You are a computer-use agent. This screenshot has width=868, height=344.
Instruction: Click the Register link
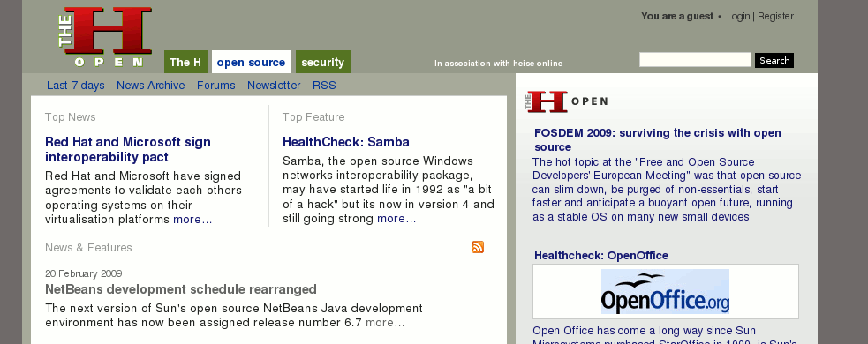(775, 16)
